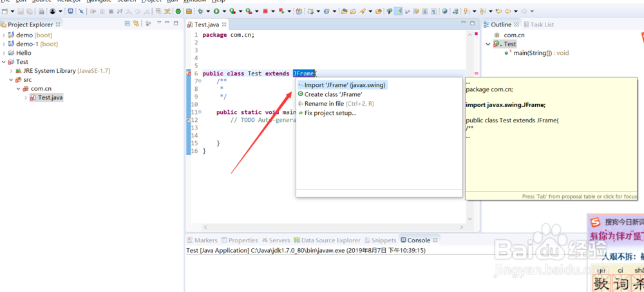Collapse the main method fold at line 11

[200, 112]
